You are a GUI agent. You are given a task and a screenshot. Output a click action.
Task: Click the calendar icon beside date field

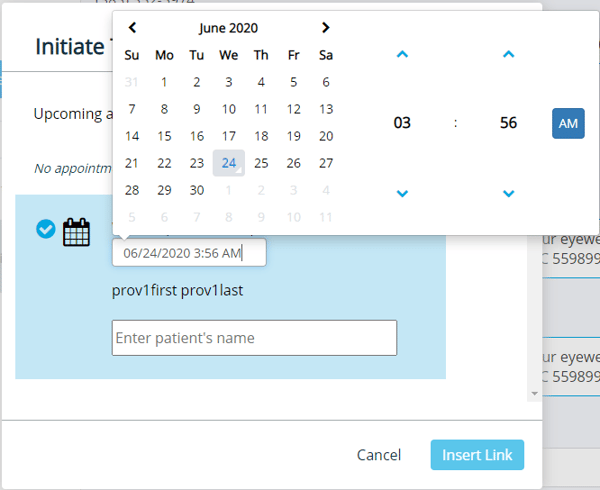point(77,232)
